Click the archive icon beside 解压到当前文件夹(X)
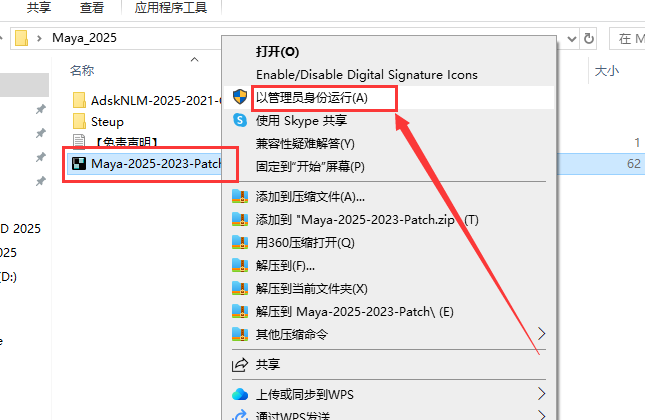The image size is (645, 420). (240, 289)
